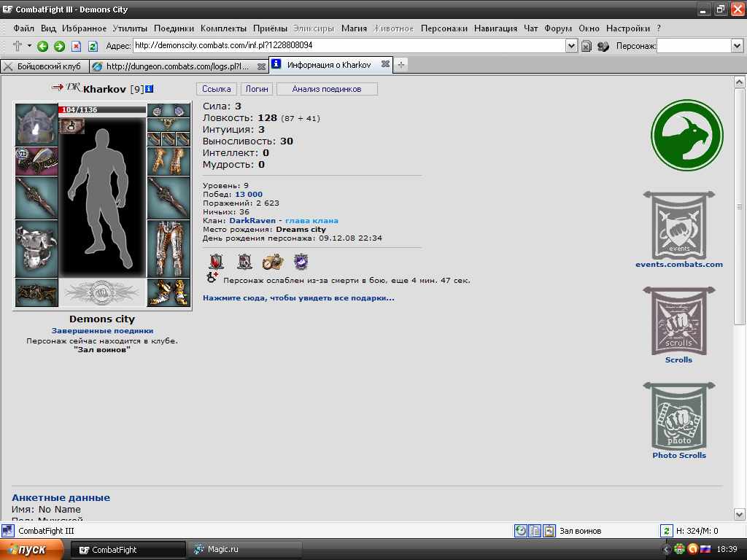Open the Scrolls banner link

(x=679, y=326)
